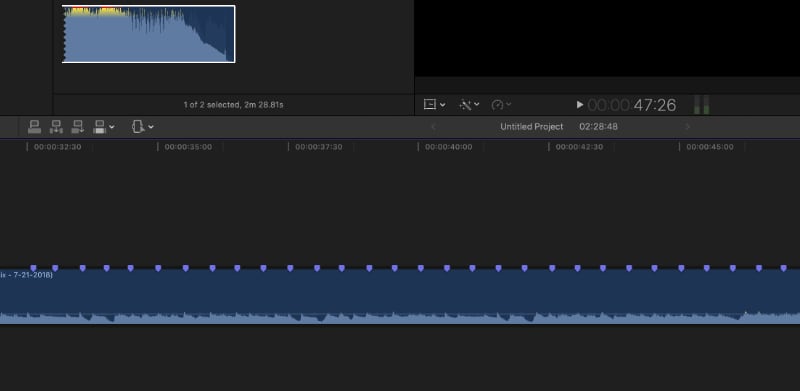
Task: Insert the selected clip into the storyline
Action: click(x=56, y=127)
